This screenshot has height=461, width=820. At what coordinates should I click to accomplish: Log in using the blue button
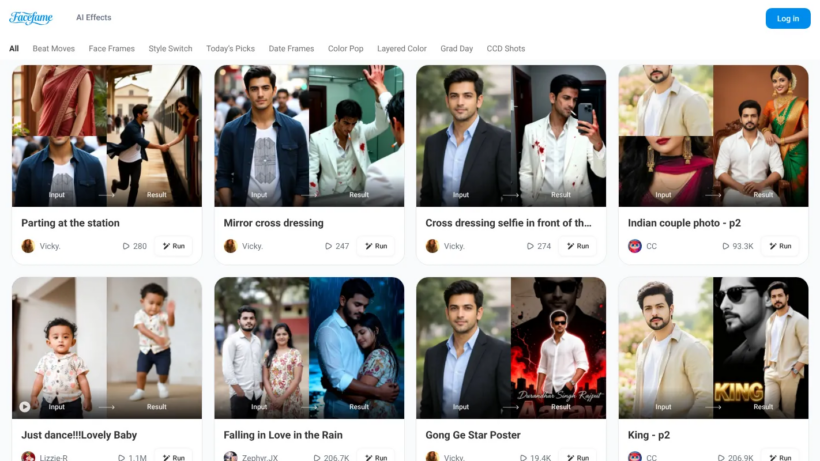(788, 18)
